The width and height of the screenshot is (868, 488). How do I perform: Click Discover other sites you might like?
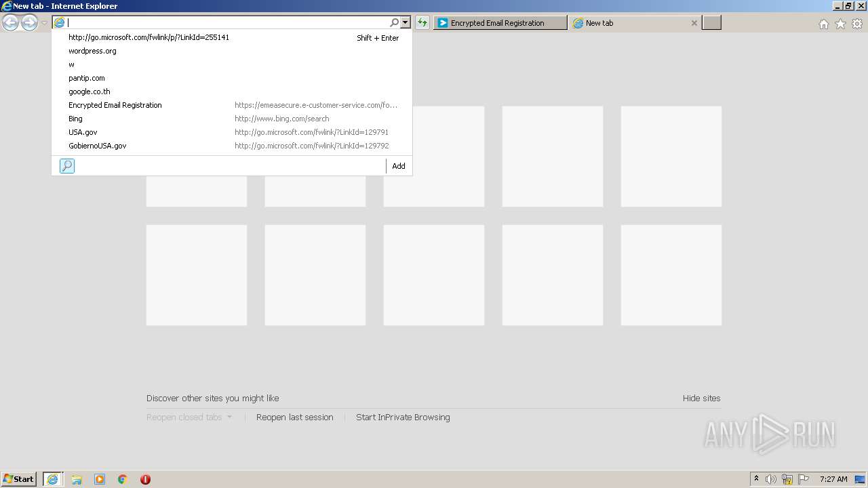[213, 399]
